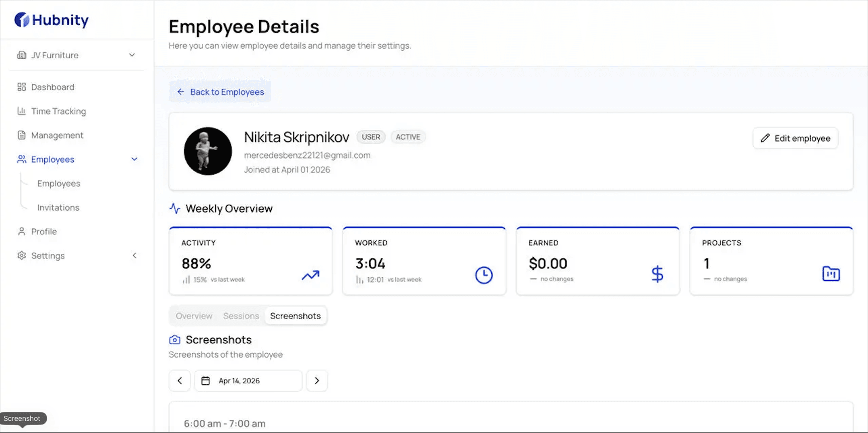Click the clock icon in Worked card
This screenshot has width=868, height=433.
point(484,275)
